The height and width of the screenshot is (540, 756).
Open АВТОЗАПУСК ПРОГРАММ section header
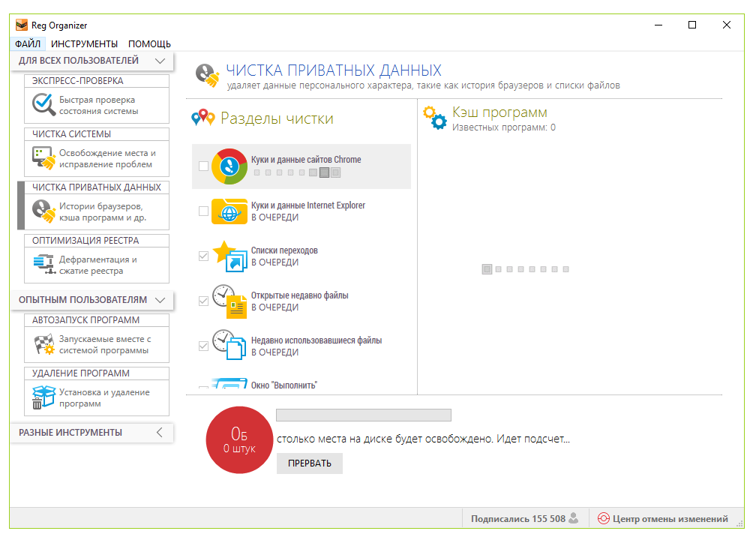point(97,320)
